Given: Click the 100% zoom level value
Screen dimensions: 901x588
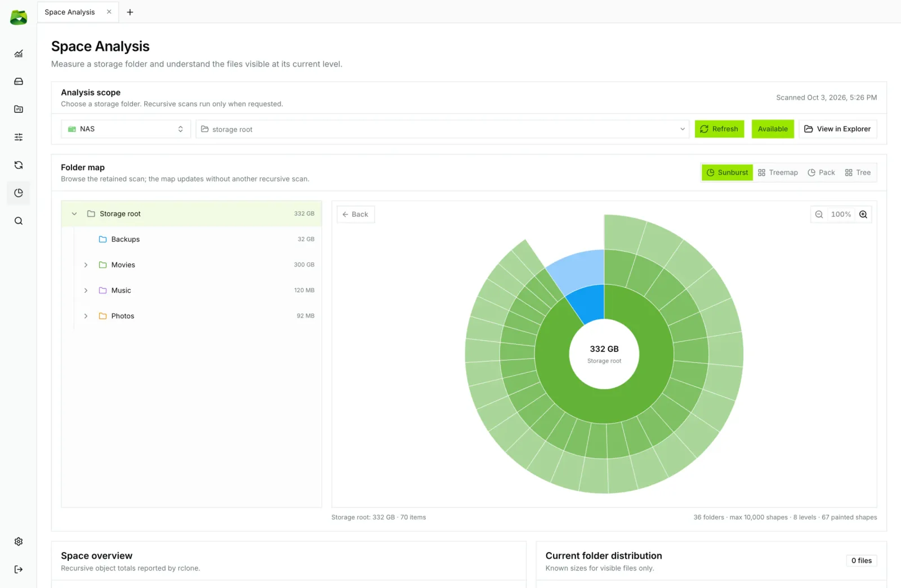Looking at the screenshot, I should [x=841, y=215].
